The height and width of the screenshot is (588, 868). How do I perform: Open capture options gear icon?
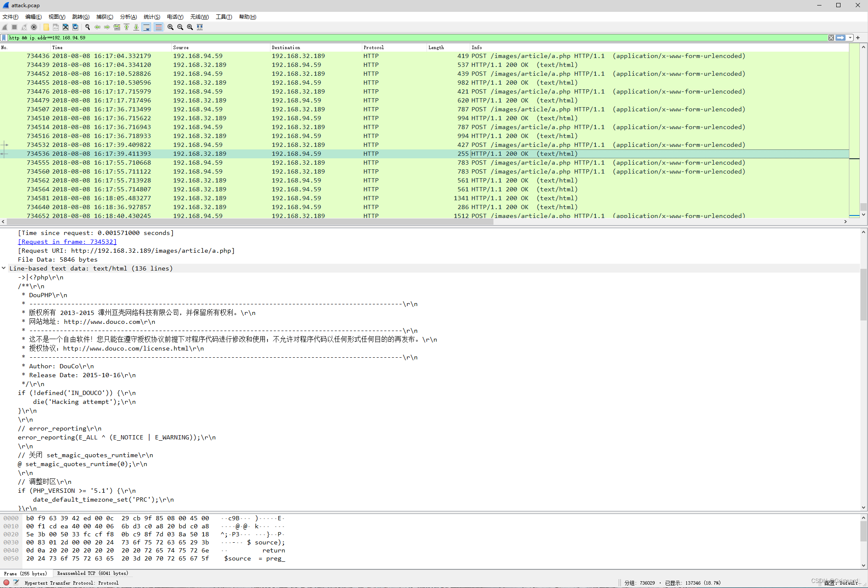click(34, 27)
